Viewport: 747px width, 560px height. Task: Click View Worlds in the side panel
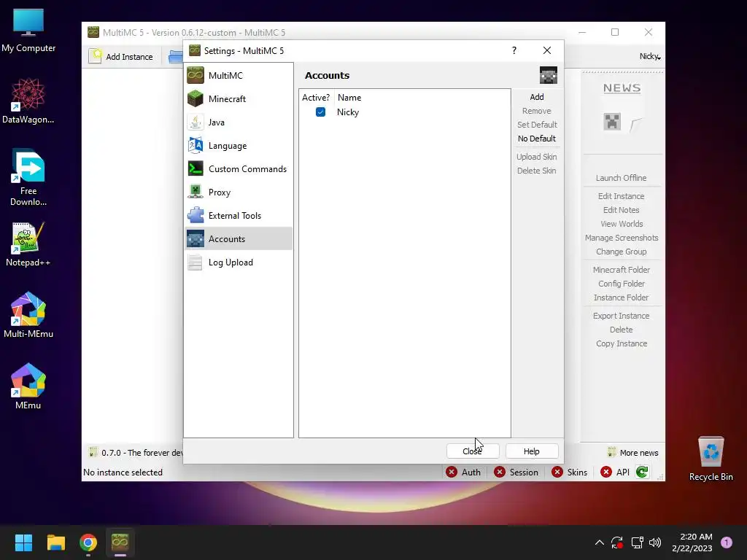[x=621, y=223]
